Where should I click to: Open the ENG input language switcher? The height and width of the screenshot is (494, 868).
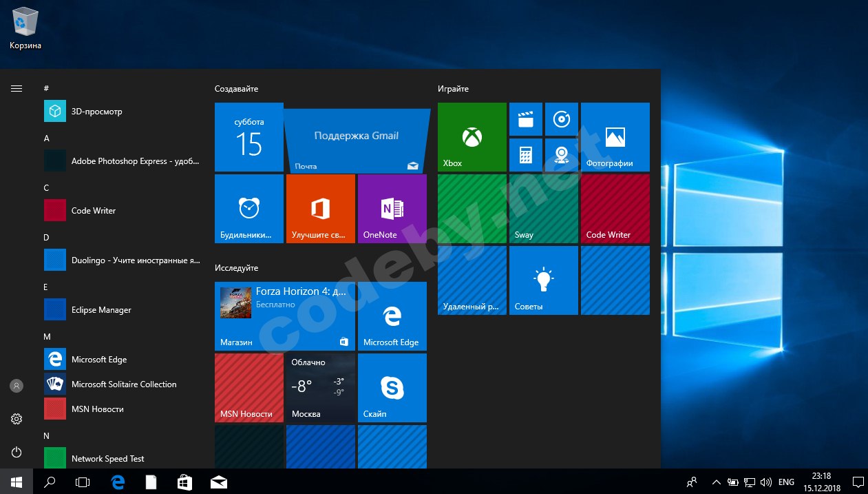click(x=786, y=482)
